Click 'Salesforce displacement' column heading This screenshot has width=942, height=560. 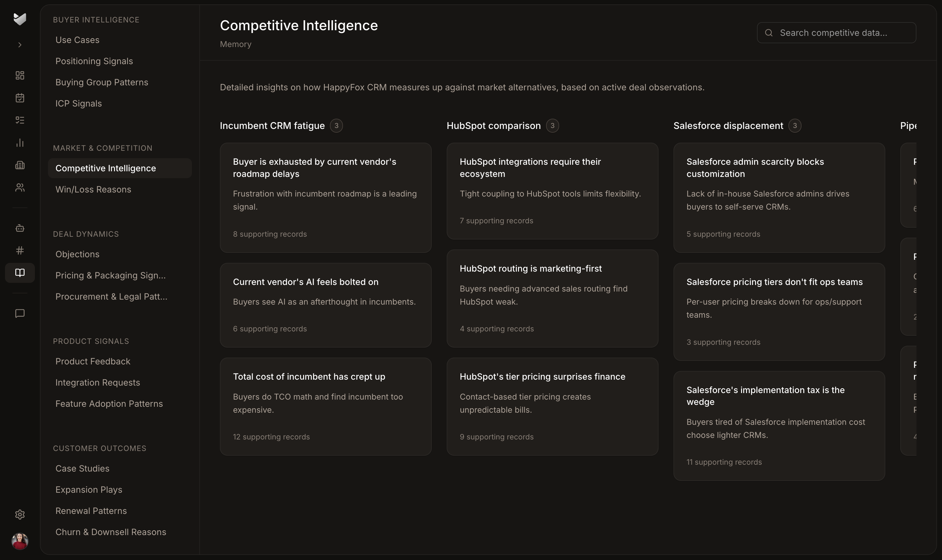pos(728,126)
